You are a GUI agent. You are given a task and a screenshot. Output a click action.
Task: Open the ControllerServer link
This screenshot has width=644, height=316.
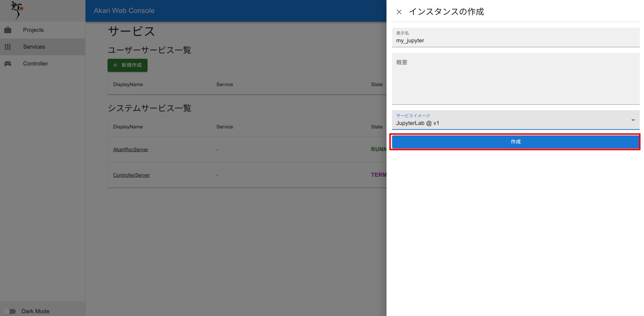[x=131, y=175]
